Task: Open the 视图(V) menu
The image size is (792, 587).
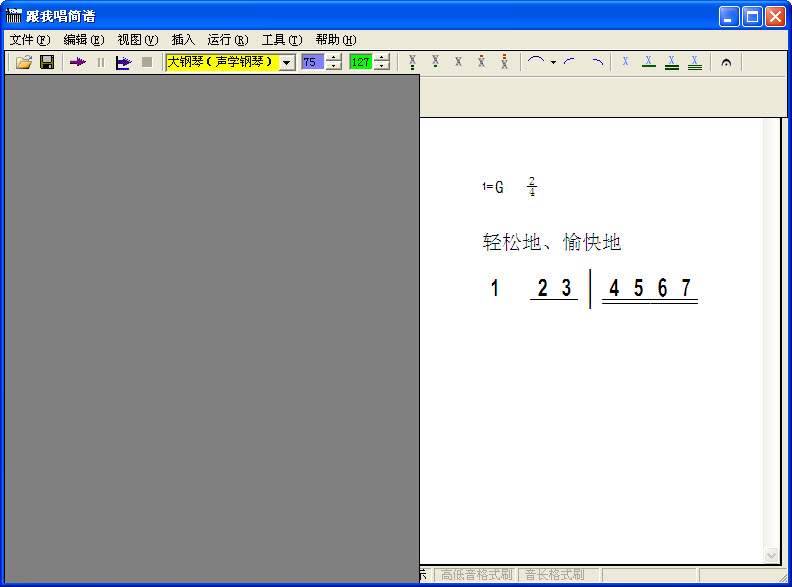Action: click(x=137, y=40)
